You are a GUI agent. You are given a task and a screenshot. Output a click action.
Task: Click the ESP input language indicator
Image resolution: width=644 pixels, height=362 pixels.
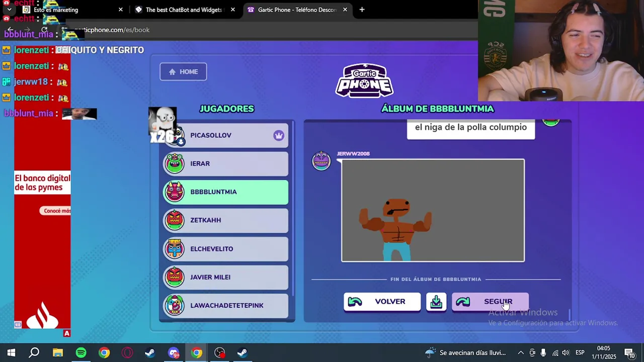[x=580, y=352]
